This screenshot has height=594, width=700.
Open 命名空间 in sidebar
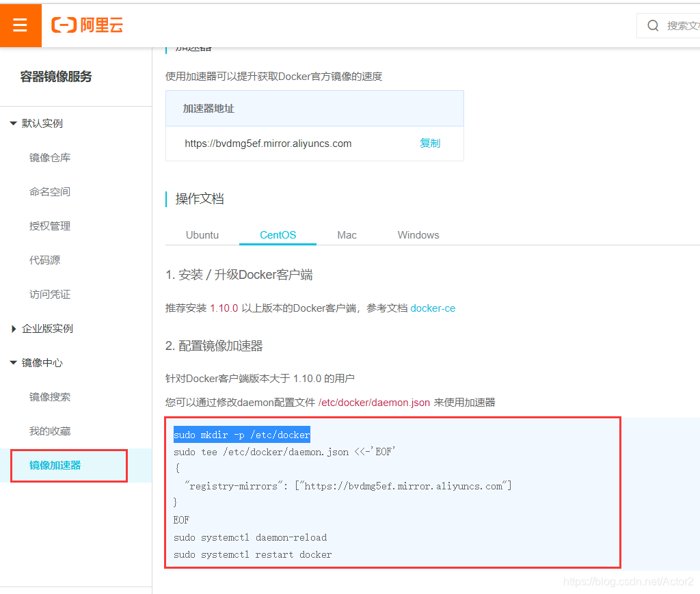click(x=49, y=192)
